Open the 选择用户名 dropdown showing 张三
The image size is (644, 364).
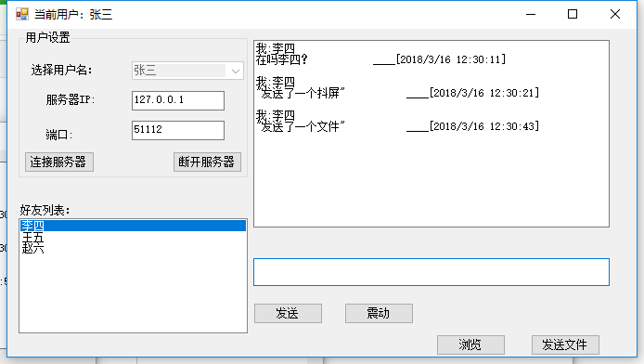pos(187,71)
